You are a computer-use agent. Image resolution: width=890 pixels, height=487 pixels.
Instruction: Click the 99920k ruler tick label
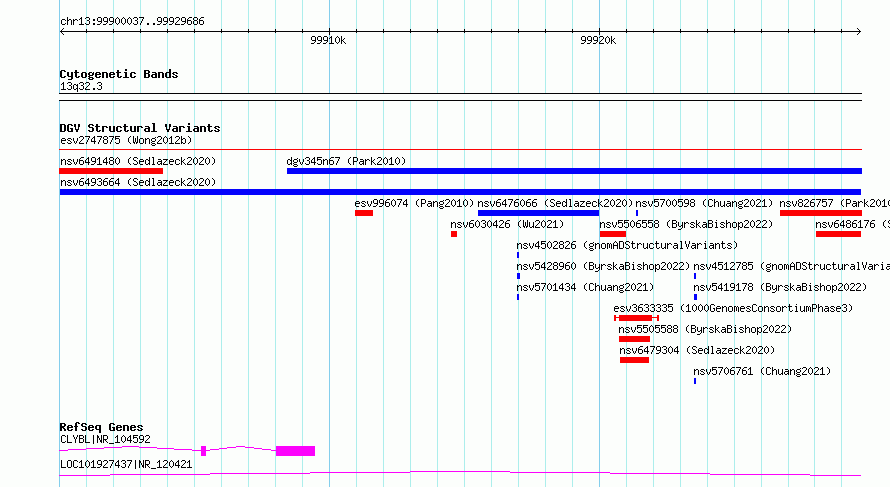pyautogui.click(x=598, y=40)
